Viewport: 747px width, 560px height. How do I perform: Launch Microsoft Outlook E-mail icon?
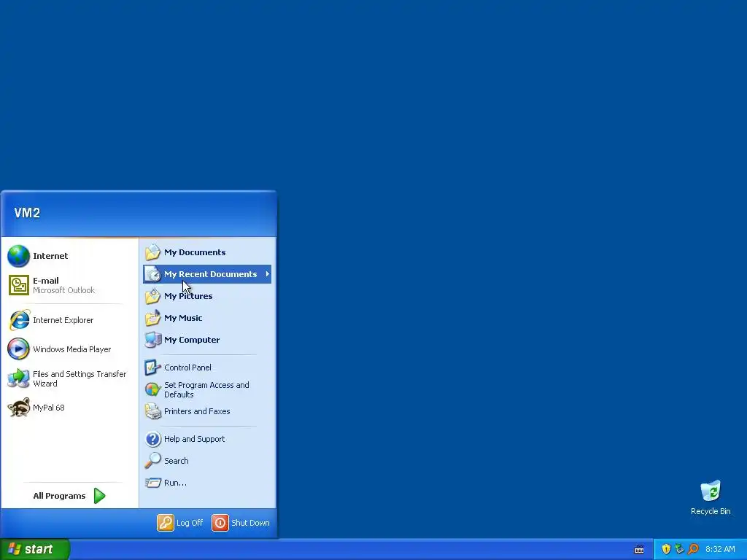18,285
